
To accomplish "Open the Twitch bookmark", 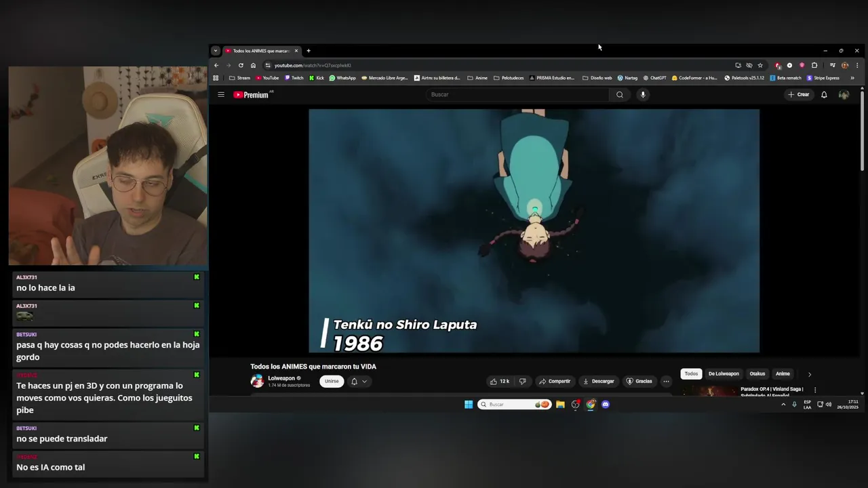I will tap(294, 78).
